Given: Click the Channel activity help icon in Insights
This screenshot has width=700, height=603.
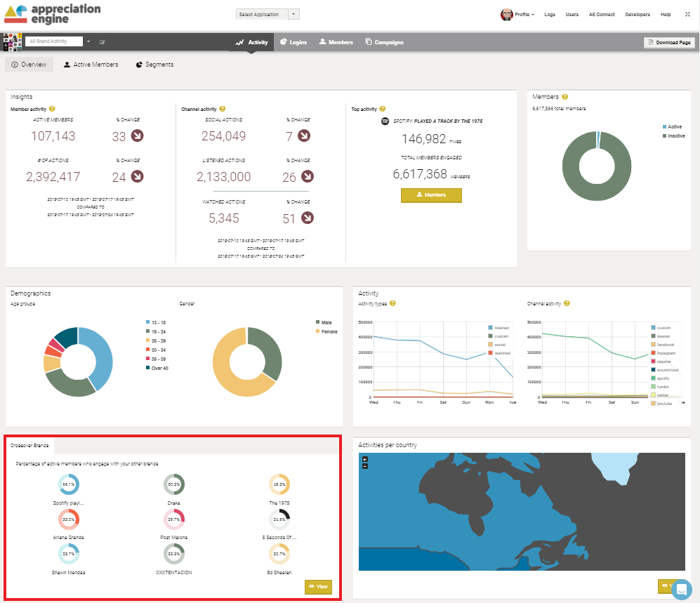Looking at the screenshot, I should coord(223,109).
